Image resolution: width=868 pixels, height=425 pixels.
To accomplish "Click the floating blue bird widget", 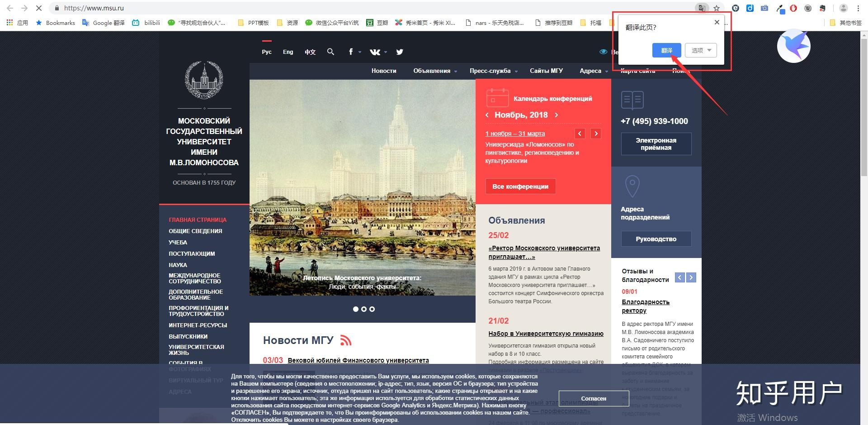I will 793,46.
